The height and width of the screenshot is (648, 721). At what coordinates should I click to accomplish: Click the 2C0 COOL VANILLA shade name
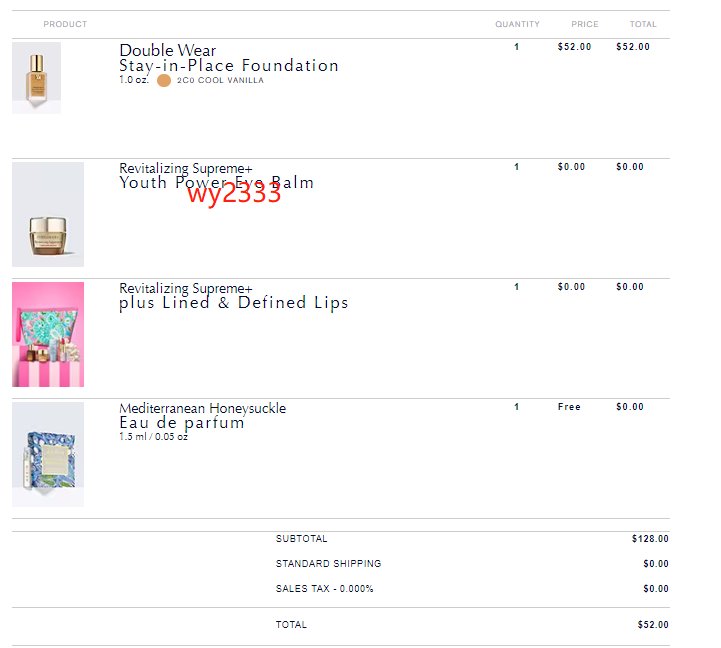click(220, 80)
